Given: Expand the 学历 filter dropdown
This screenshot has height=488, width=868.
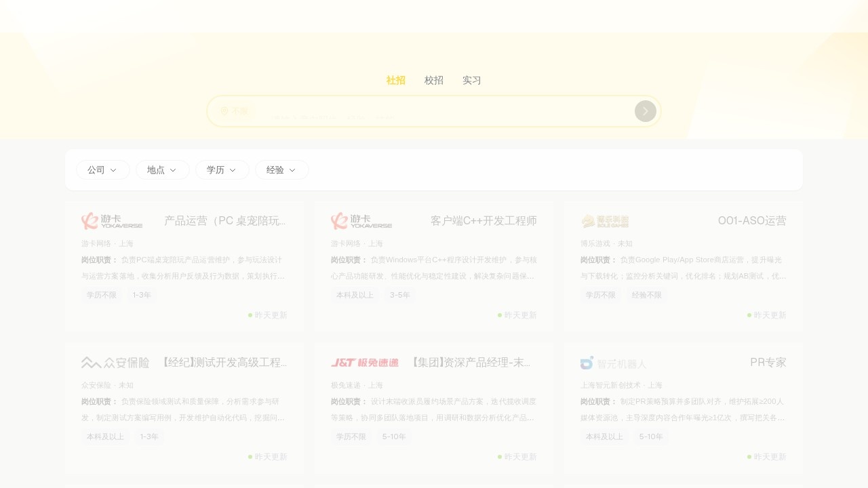Looking at the screenshot, I should pyautogui.click(x=222, y=170).
